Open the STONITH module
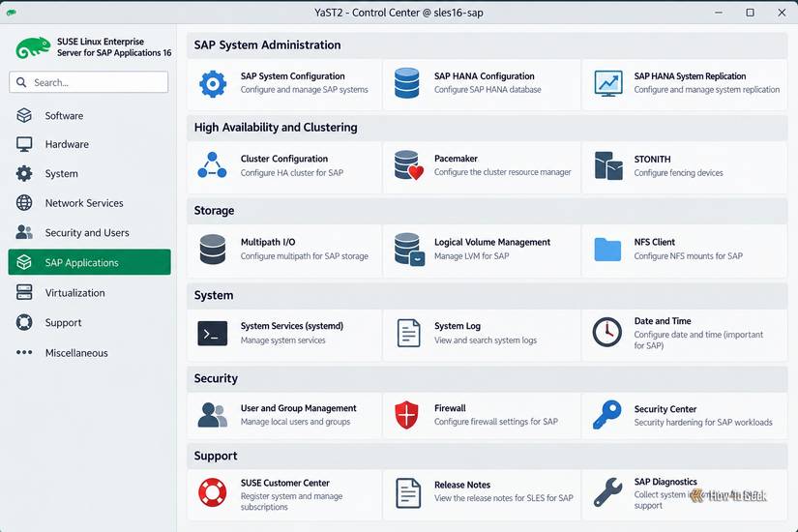798x532 pixels. coord(685,166)
